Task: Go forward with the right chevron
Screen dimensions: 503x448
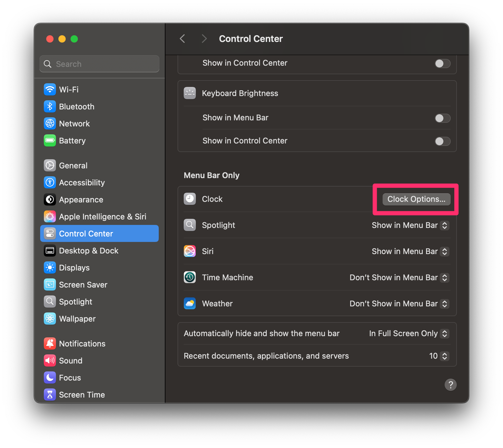Action: (204, 39)
